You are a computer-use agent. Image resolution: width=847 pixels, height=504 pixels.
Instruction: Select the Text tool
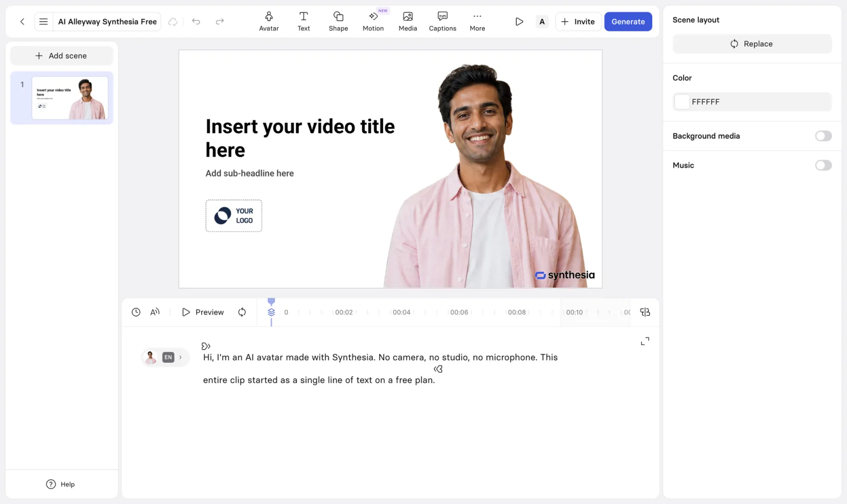pyautogui.click(x=303, y=22)
